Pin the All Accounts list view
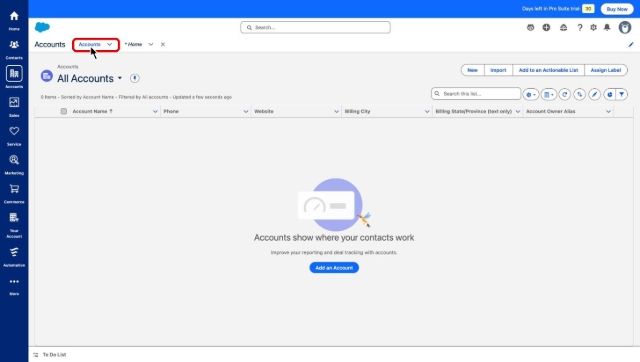Screen dimensions: 640x362 coord(135,78)
